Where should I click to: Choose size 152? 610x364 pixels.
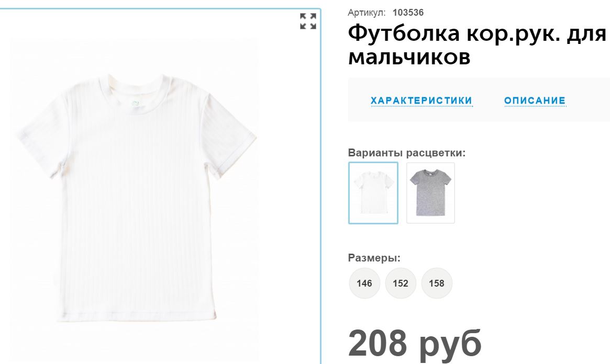point(401,283)
